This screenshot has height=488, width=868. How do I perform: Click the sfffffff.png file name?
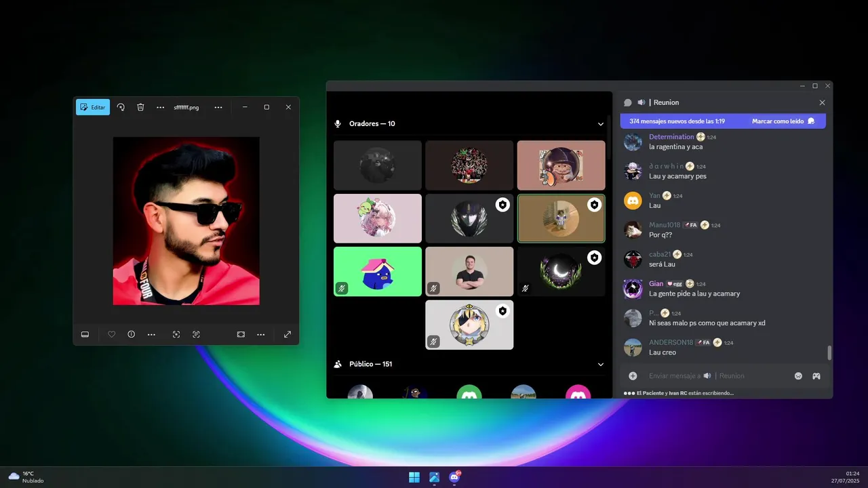tap(186, 107)
